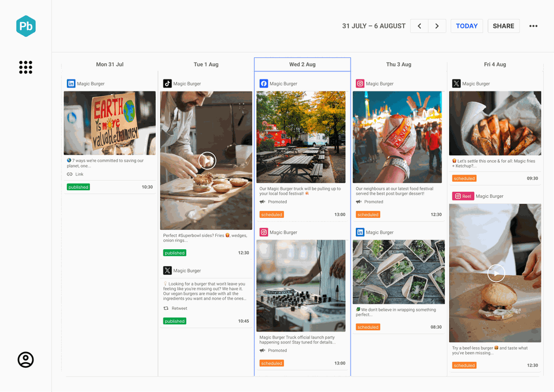Click the Retweet icon on Tuesday's X post
This screenshot has width=554, height=392.
166,308
